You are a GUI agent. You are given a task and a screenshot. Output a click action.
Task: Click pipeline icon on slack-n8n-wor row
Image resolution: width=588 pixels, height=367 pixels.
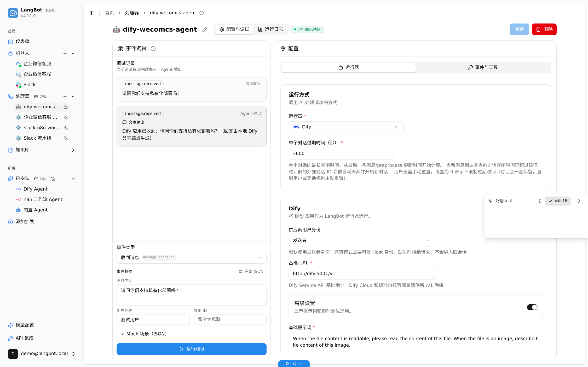pyautogui.click(x=66, y=128)
